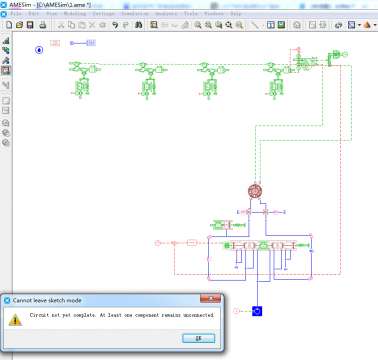Expand the dropdown arrow beside the blue square icon

pos(359,25)
